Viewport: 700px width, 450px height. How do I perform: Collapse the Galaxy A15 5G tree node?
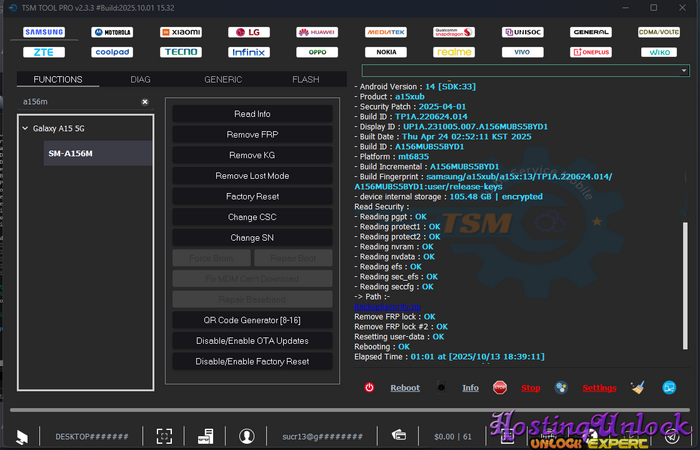(x=25, y=129)
